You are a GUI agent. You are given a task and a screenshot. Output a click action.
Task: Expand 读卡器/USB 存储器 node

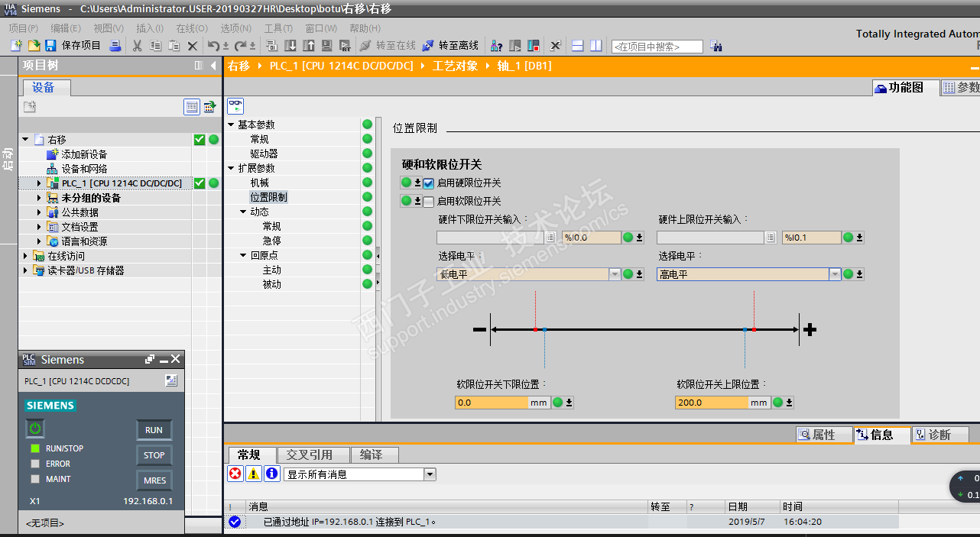coord(25,270)
